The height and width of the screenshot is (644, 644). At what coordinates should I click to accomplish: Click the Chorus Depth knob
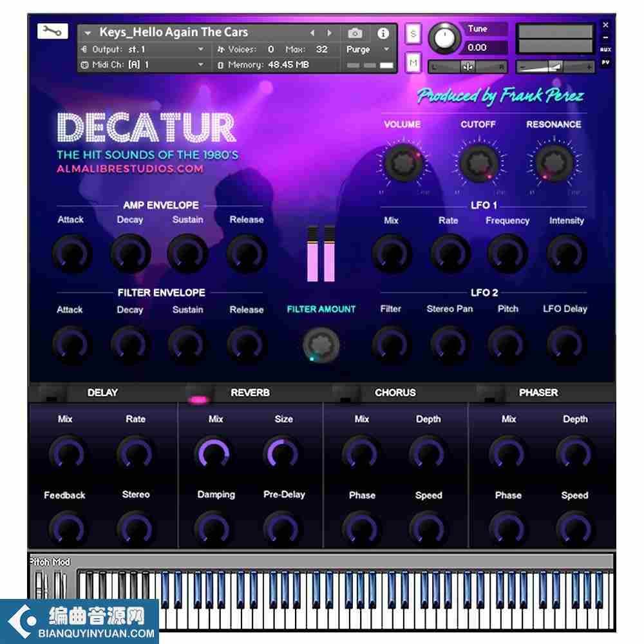click(x=428, y=453)
